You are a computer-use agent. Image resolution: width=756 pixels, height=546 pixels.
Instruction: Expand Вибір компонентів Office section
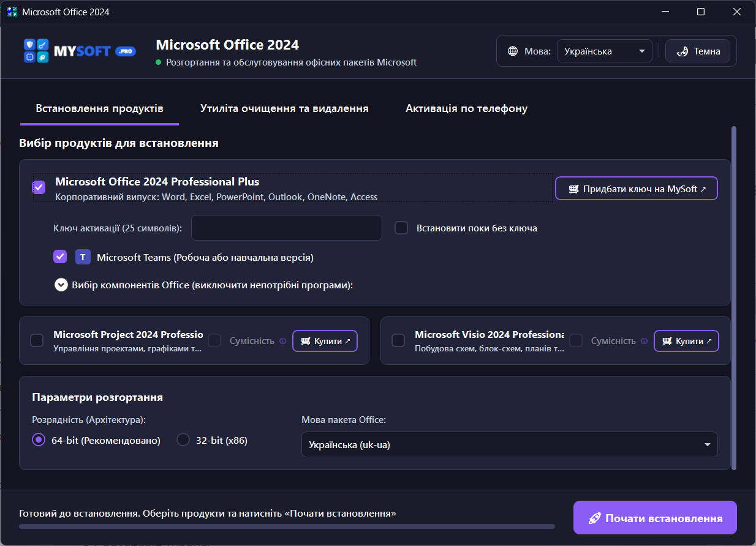click(61, 285)
